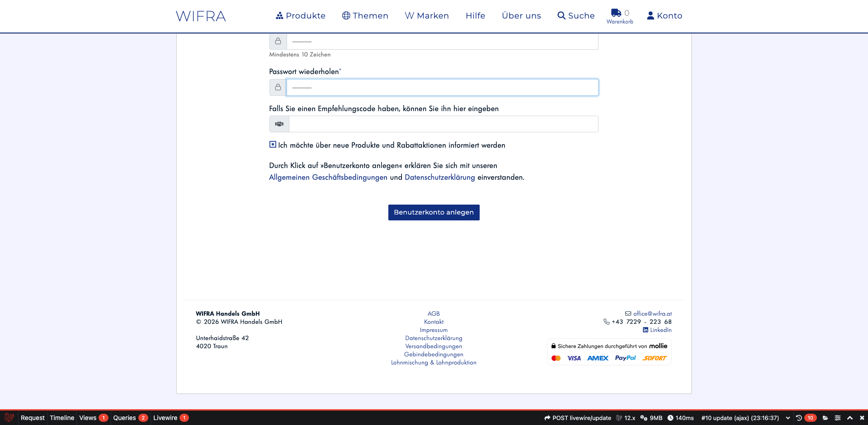Toggle newsletter checkbox for Produkte und Rabattaktionen
Screen dimensions: 868x425
[273, 145]
